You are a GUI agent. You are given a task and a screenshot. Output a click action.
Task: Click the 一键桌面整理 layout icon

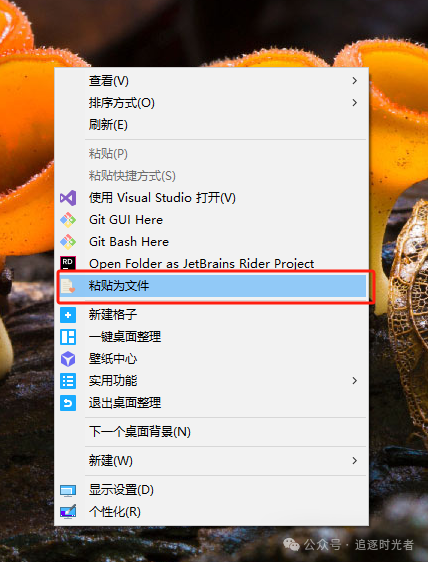pyautogui.click(x=68, y=337)
